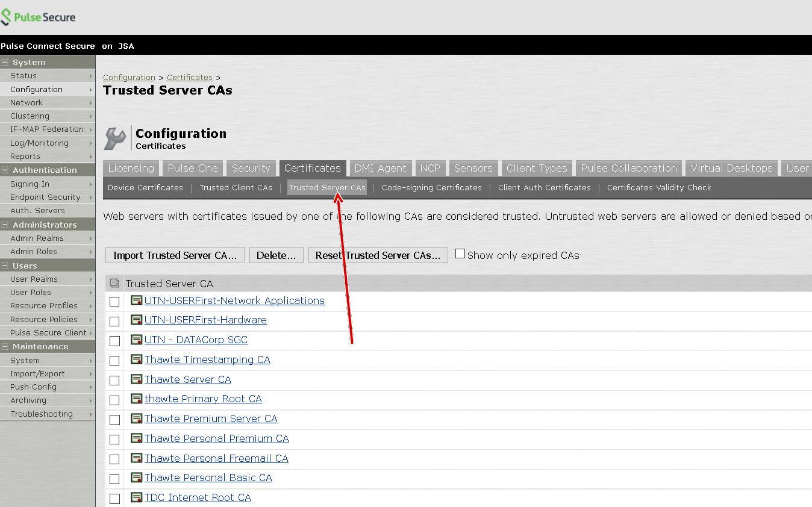Check the Thawte Server CA checkbox
The height and width of the screenshot is (507, 812).
point(114,381)
